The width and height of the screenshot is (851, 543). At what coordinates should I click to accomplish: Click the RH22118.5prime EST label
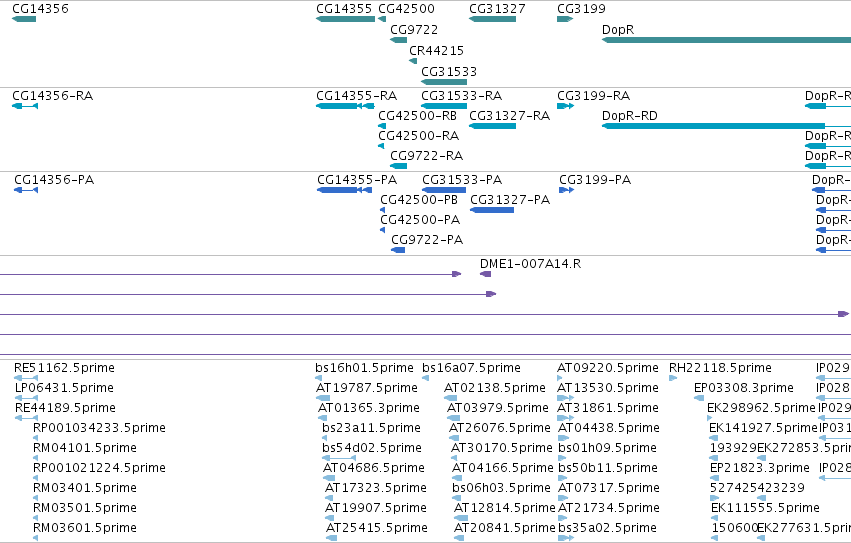coord(720,368)
